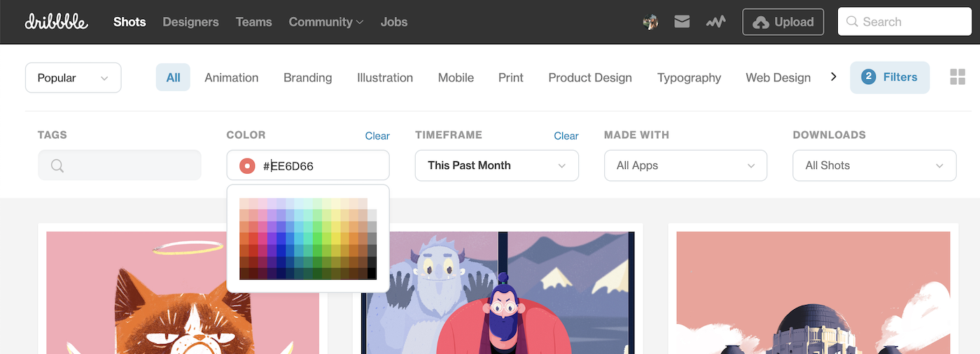Expand the All Shots downloads dropdown
The height and width of the screenshot is (354, 980).
(874, 165)
